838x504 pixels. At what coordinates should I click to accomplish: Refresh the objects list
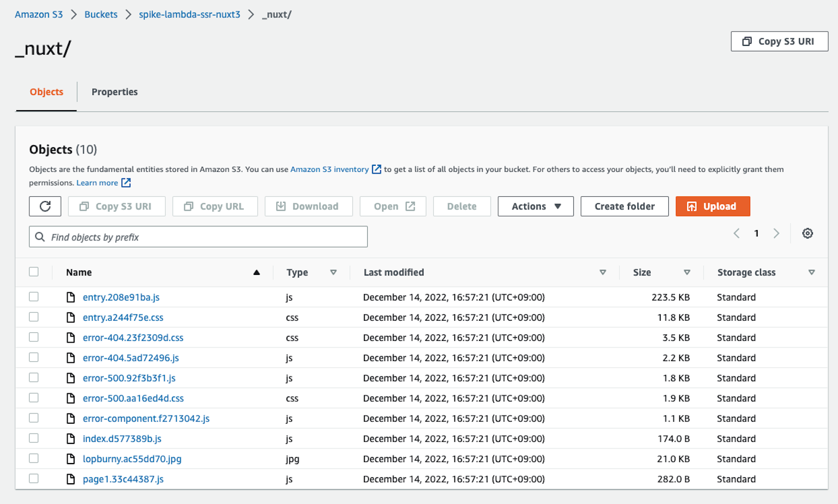coord(45,206)
